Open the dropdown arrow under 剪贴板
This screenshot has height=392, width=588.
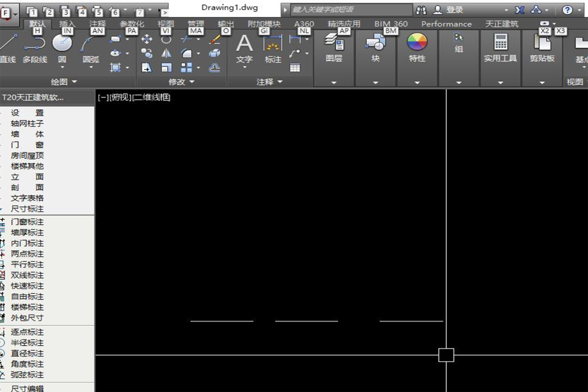542,83
